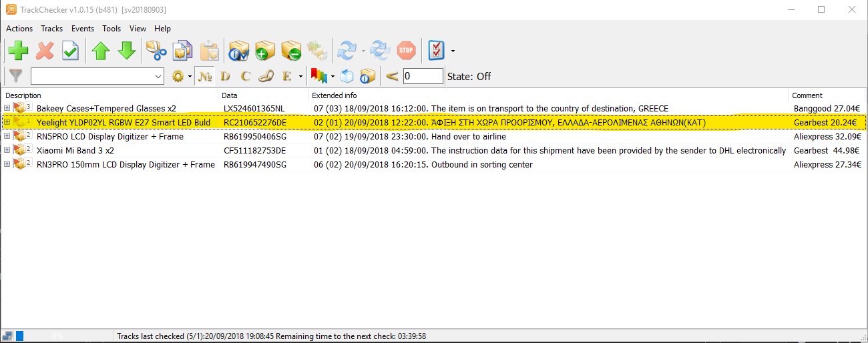Move track down with green down arrow
The width and height of the screenshot is (868, 343).
coord(127,51)
